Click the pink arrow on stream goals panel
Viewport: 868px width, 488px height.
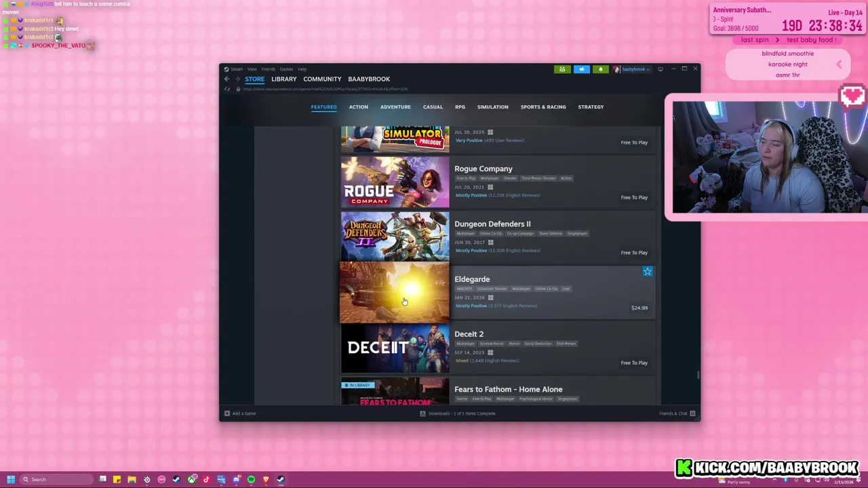click(x=839, y=64)
